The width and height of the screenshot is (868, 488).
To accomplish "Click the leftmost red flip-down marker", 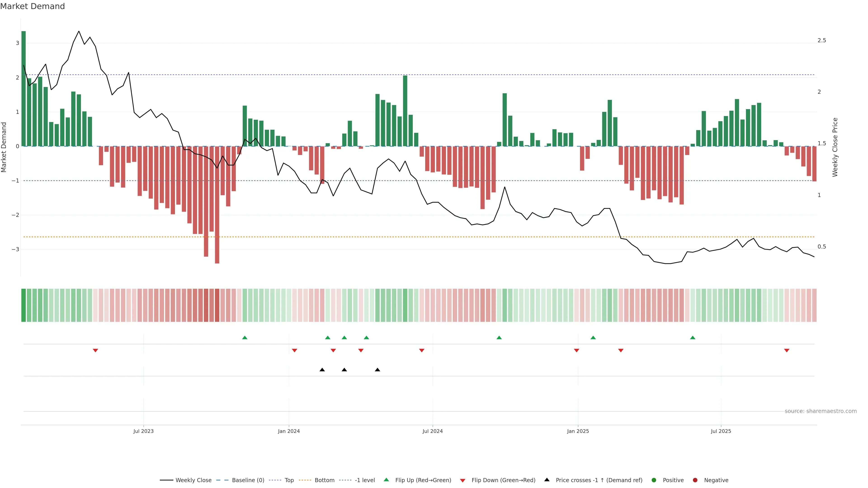I will 95,351.
